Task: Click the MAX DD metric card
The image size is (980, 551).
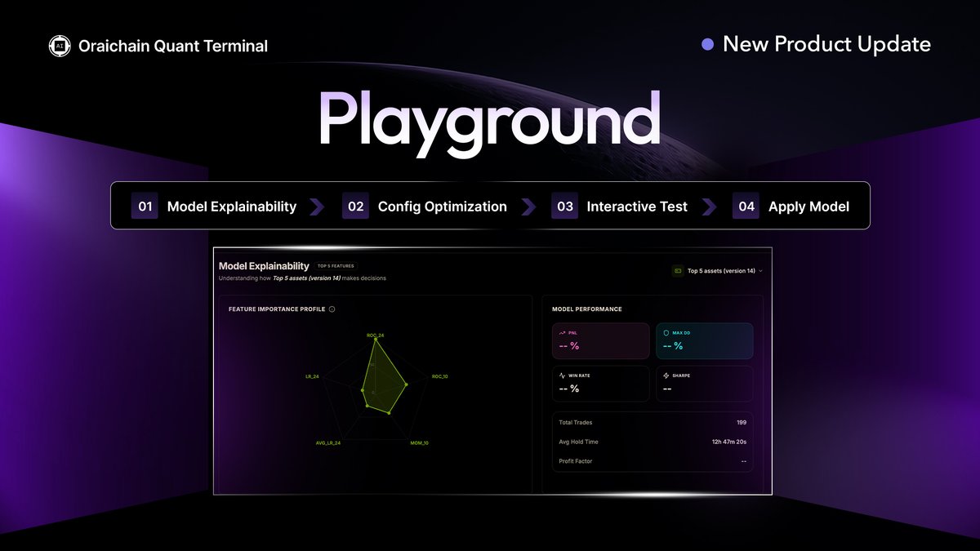Action: tap(705, 341)
